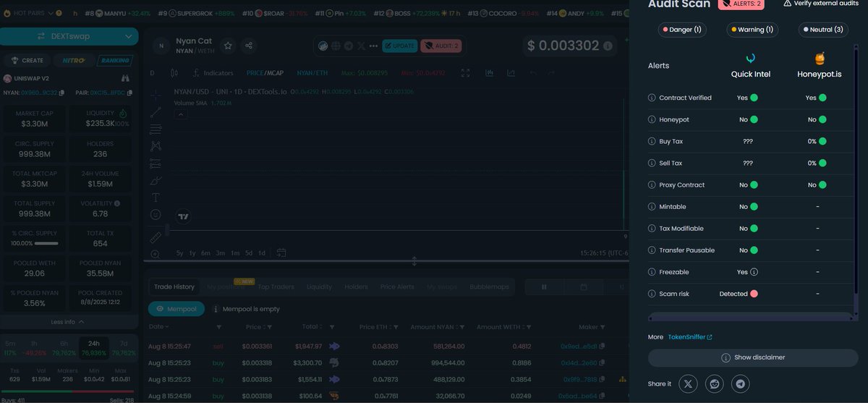Click the buys/sells ratio bar
The height and width of the screenshot is (403, 868).
tap(69, 393)
